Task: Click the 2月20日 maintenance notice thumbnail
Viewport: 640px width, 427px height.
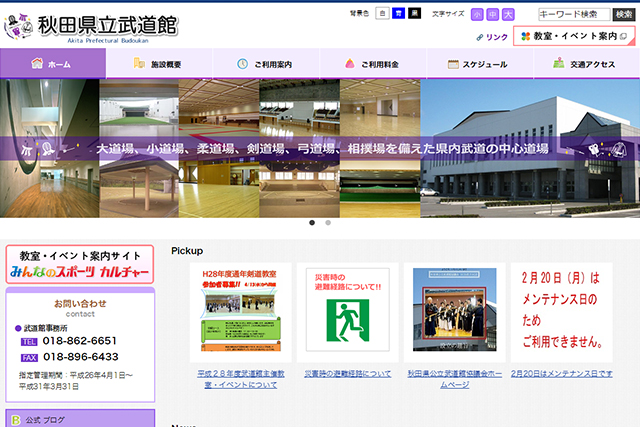Action: (x=562, y=310)
